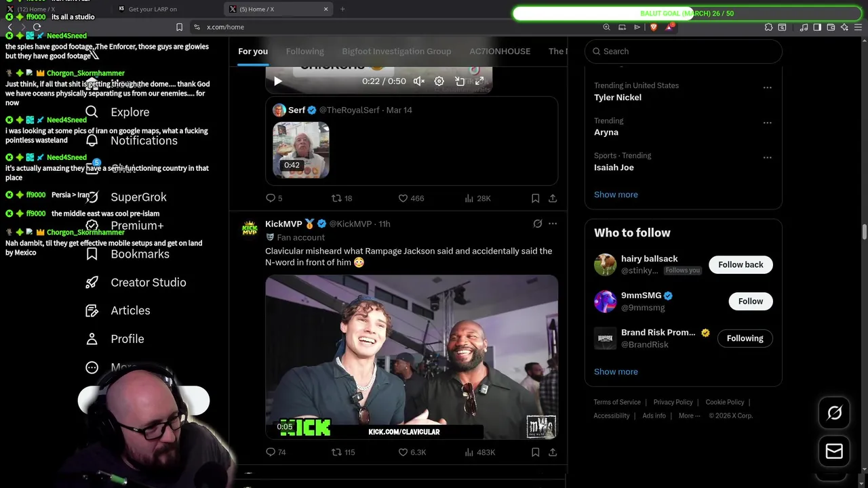Open SuperGrok in the sidebar
868x488 pixels.
[x=126, y=197]
